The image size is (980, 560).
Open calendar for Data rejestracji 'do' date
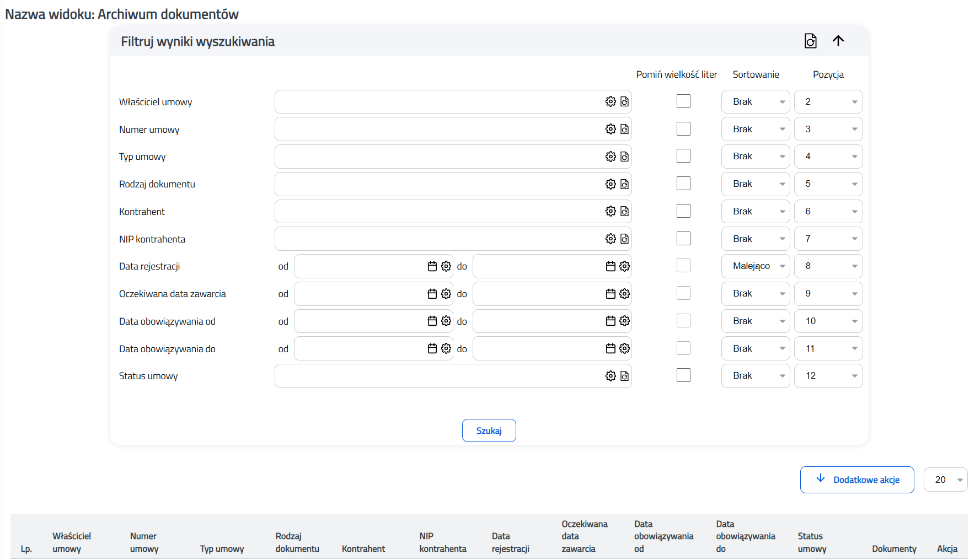click(611, 266)
